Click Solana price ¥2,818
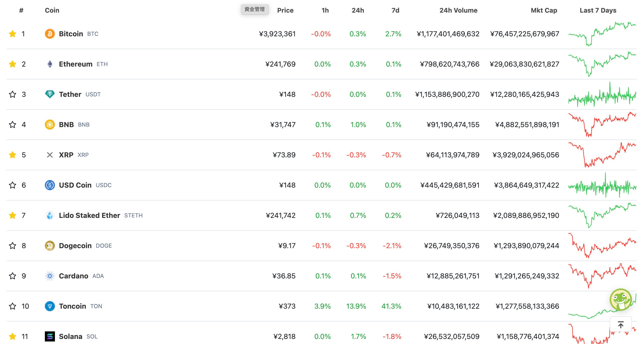The width and height of the screenshot is (644, 344). click(284, 336)
